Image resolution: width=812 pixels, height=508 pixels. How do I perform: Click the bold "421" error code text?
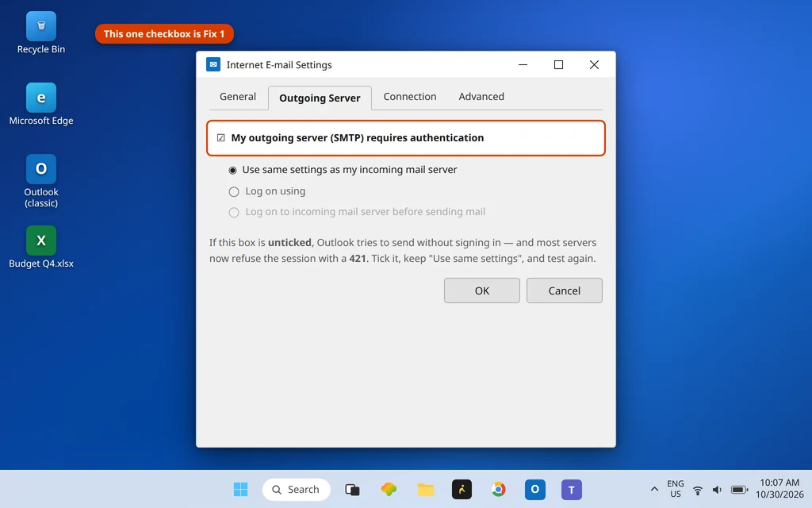358,258
